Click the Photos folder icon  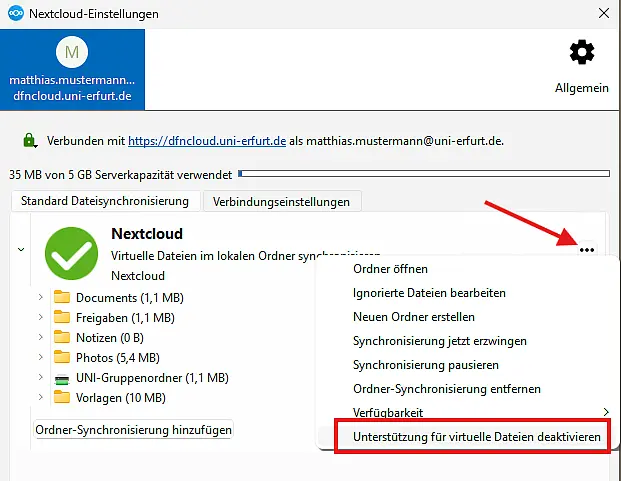pos(63,358)
